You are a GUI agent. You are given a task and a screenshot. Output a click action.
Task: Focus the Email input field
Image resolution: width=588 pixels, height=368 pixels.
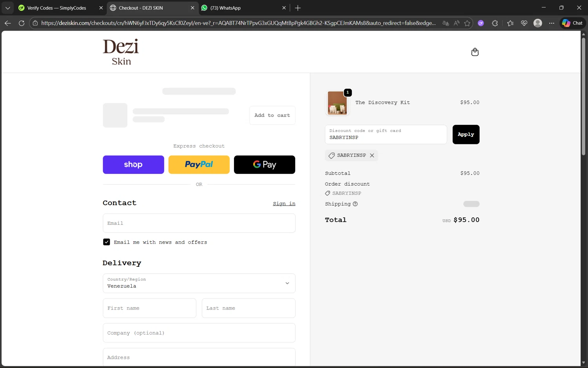click(199, 223)
